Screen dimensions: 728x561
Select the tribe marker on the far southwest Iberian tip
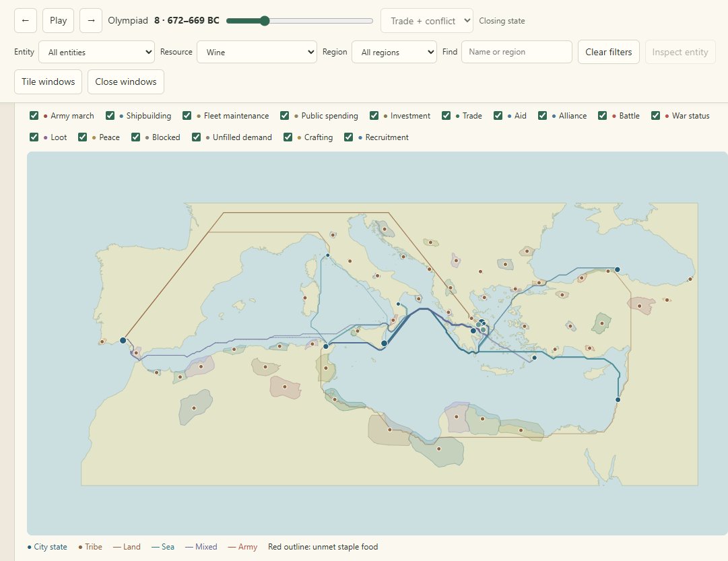coord(102,342)
